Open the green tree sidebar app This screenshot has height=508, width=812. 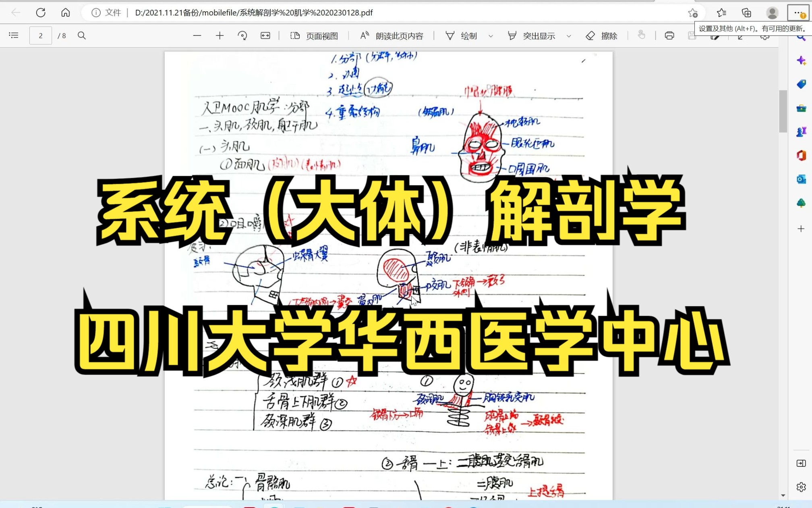801,203
